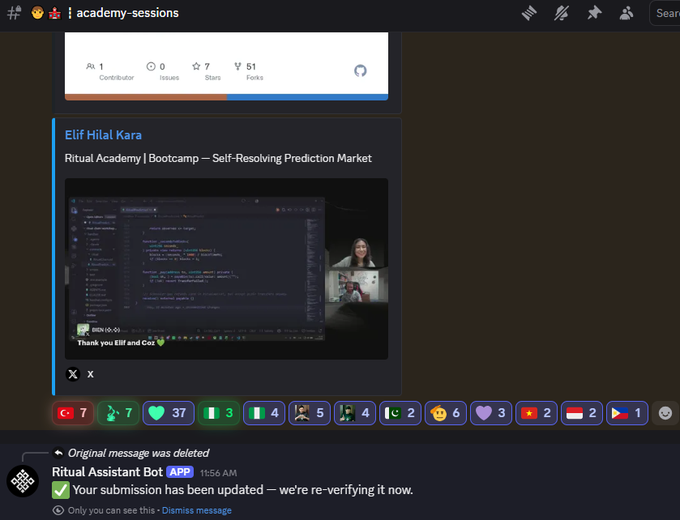Click the Original message was deleted text
The width and height of the screenshot is (680, 520).
point(139,453)
